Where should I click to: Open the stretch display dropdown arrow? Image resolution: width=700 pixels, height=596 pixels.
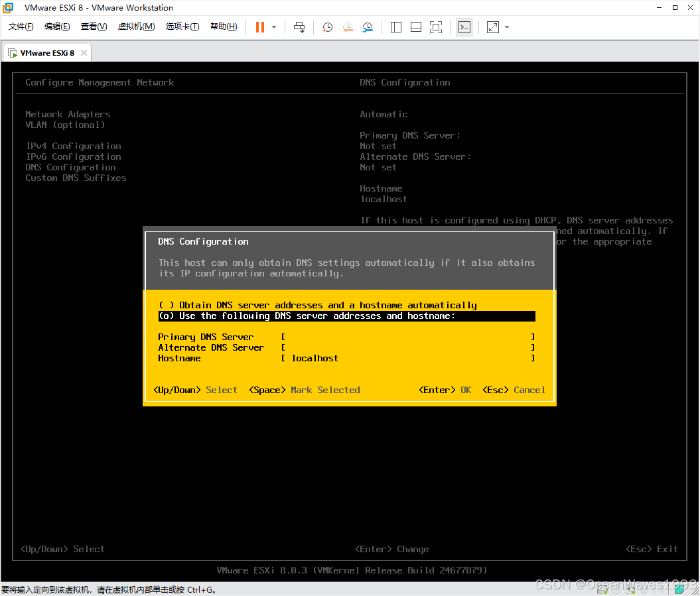point(507,27)
